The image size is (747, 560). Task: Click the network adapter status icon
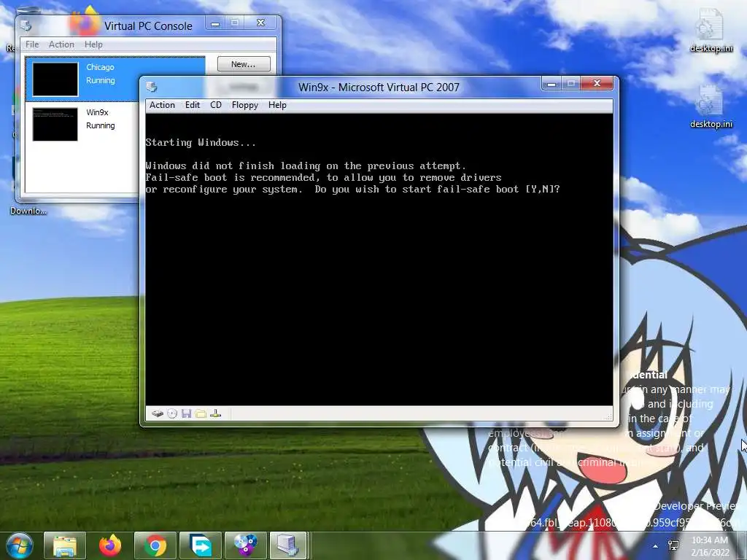coord(216,414)
